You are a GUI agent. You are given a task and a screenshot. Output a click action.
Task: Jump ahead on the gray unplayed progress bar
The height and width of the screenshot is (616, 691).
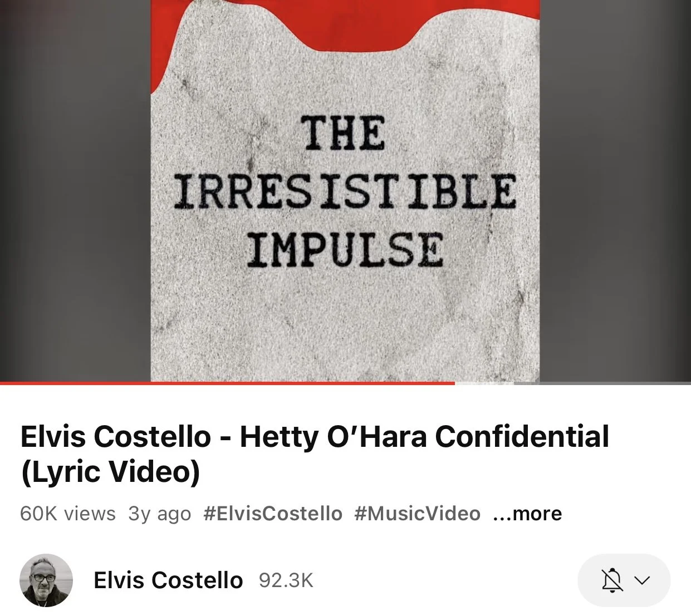point(602,383)
